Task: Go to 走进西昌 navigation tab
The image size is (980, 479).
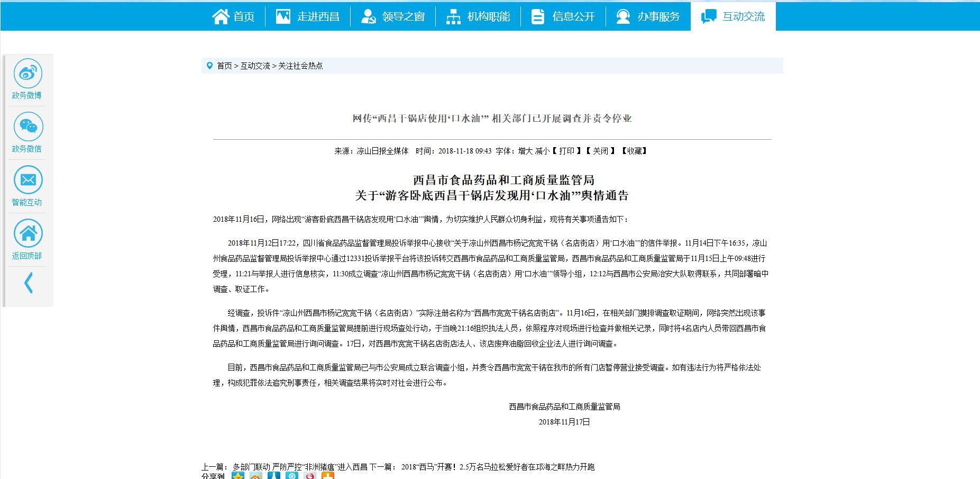Action: 308,16
